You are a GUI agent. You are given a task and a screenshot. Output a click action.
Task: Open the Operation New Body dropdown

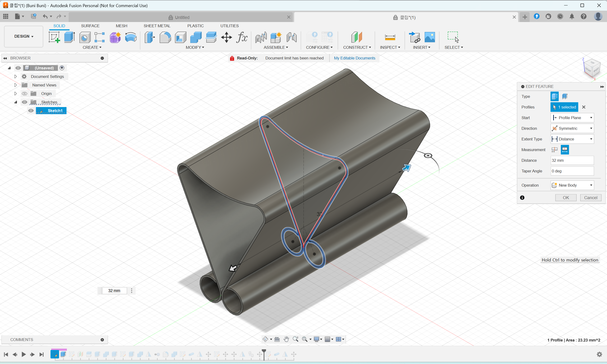(572, 185)
